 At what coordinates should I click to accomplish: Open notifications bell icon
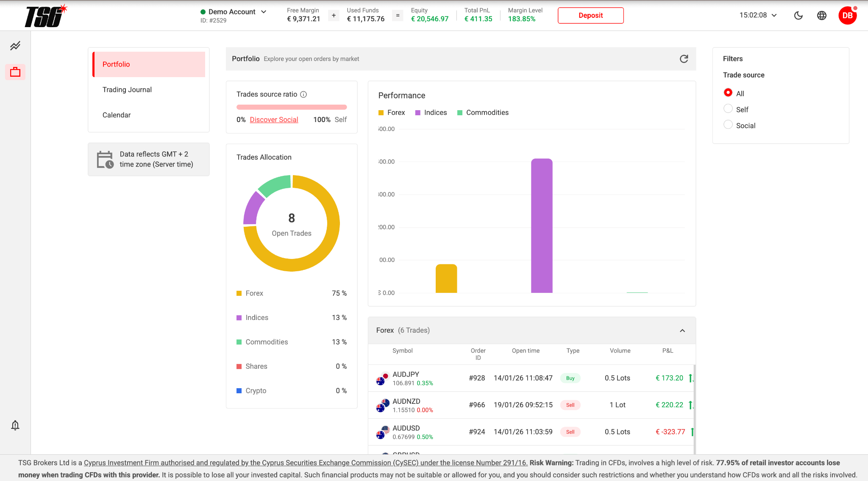[15, 425]
